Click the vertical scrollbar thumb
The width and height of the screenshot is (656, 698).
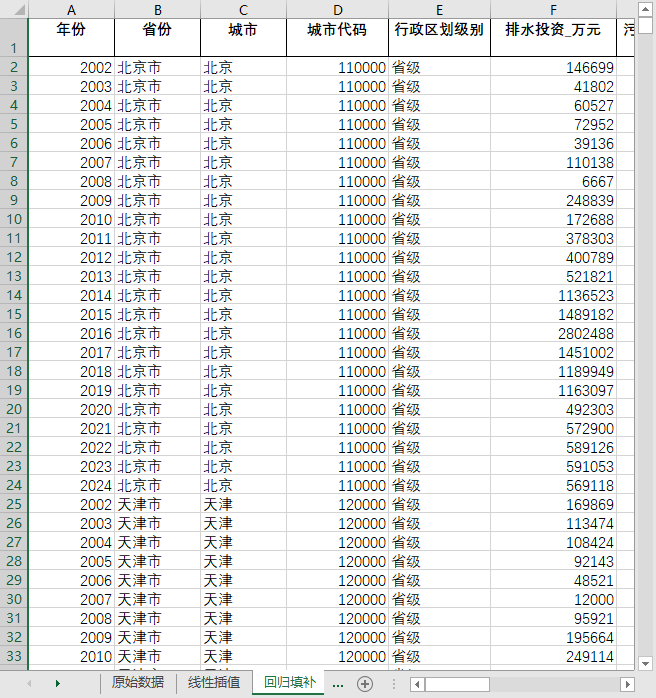tap(645, 25)
